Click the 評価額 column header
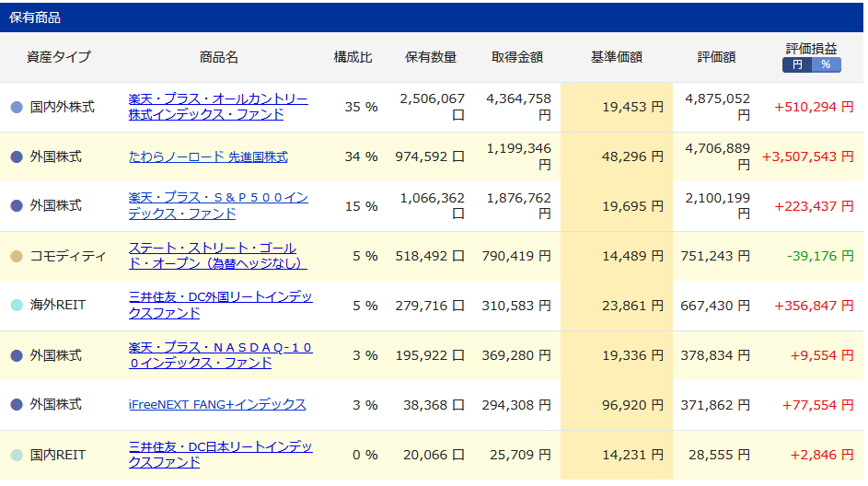 point(716,57)
